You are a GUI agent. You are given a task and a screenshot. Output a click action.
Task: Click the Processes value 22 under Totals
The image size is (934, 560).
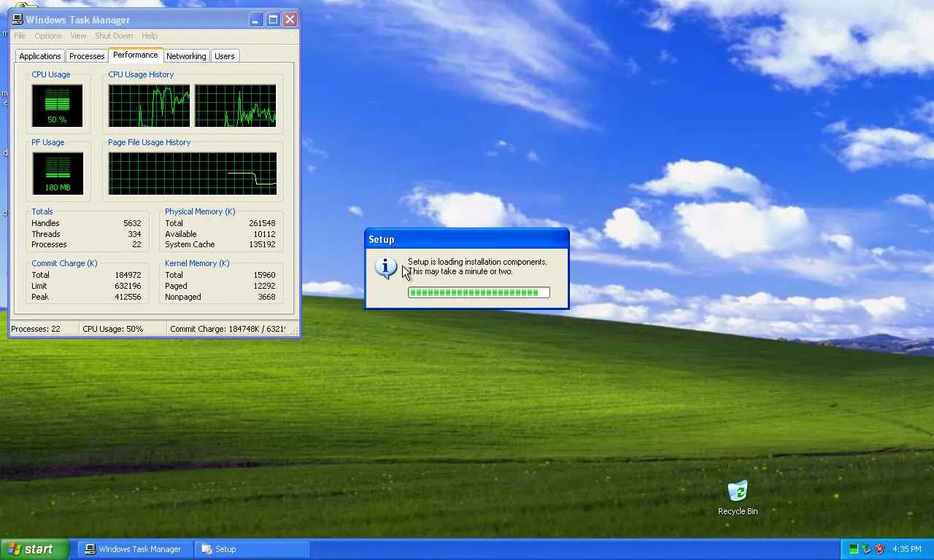(x=136, y=245)
